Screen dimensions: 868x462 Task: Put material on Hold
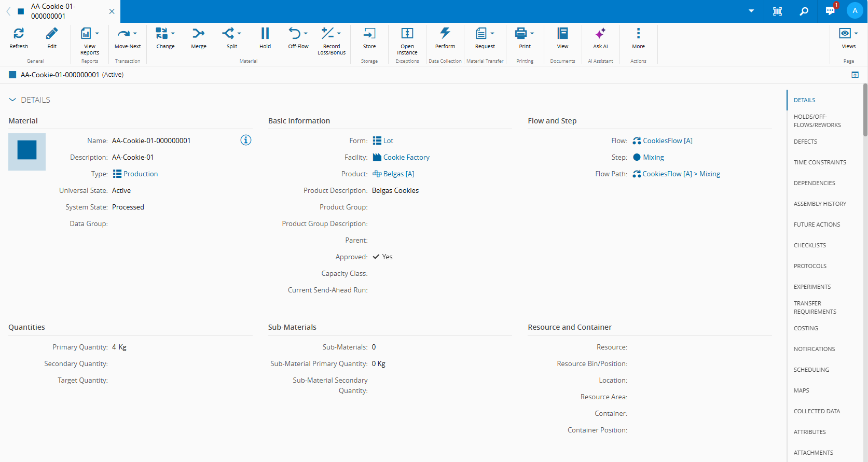coord(265,34)
